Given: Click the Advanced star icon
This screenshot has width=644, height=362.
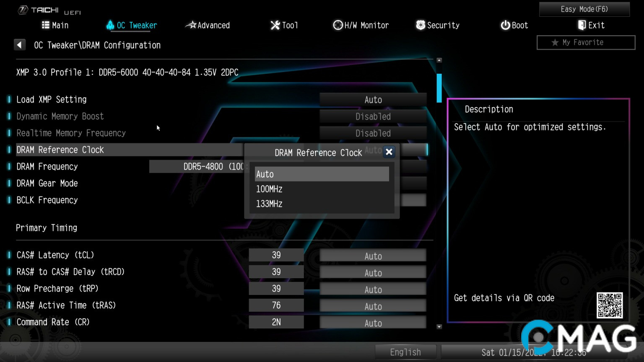Looking at the screenshot, I should point(191,25).
